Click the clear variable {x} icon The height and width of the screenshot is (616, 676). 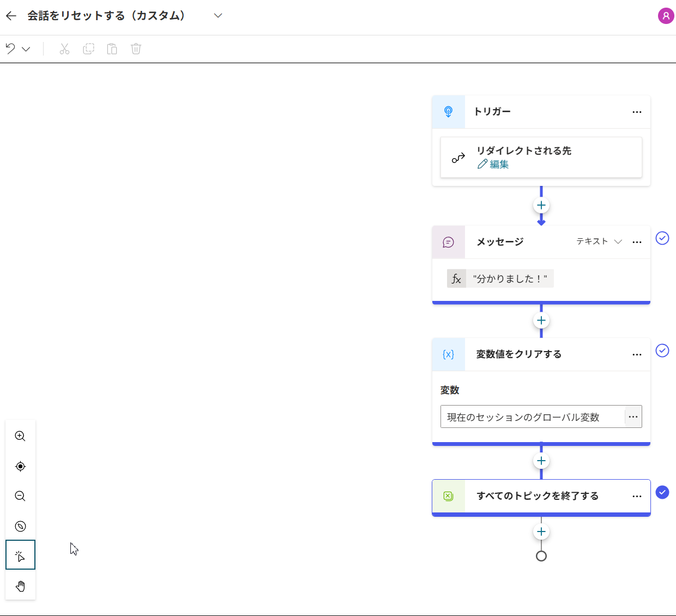click(448, 354)
